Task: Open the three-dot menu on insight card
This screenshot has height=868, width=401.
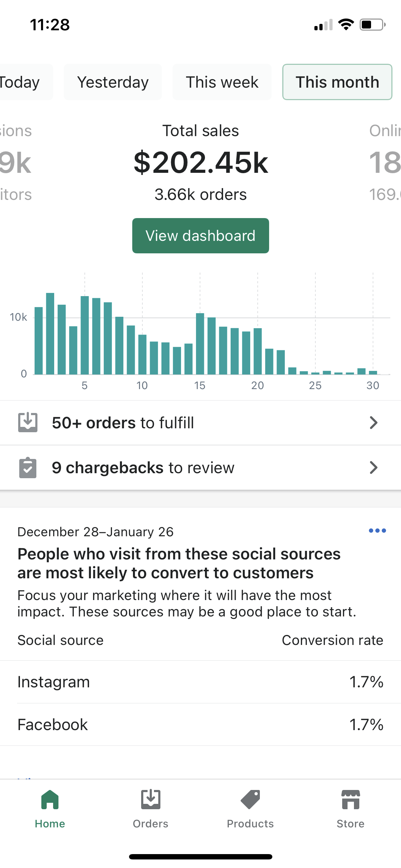Action: point(377,531)
